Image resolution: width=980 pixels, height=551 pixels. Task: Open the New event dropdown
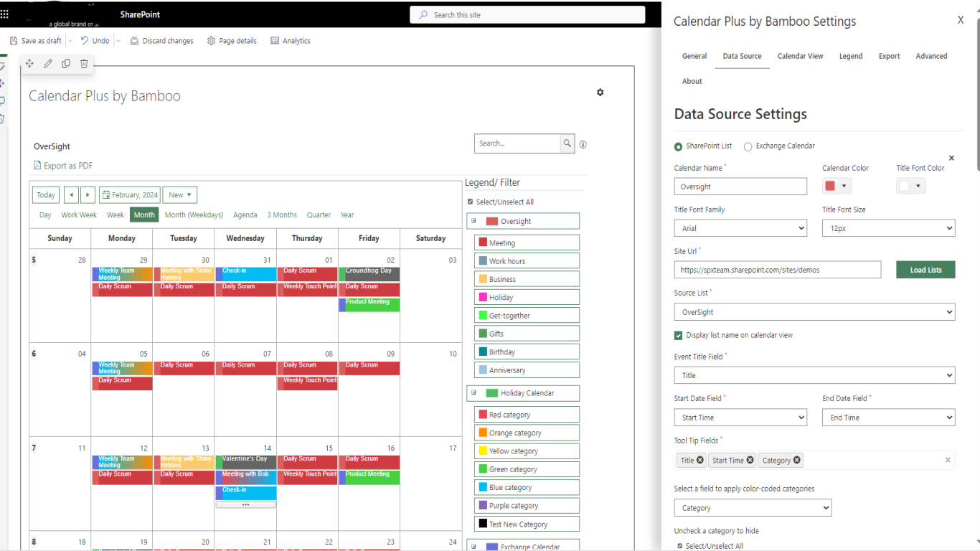pos(180,195)
